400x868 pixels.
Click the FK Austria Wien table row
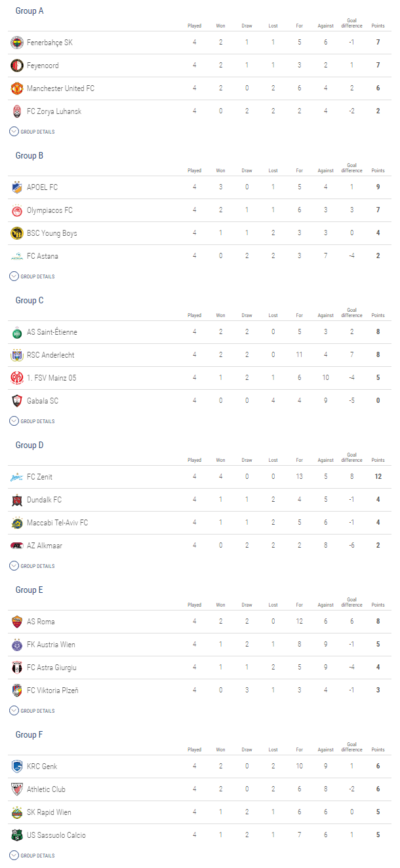[197, 645]
